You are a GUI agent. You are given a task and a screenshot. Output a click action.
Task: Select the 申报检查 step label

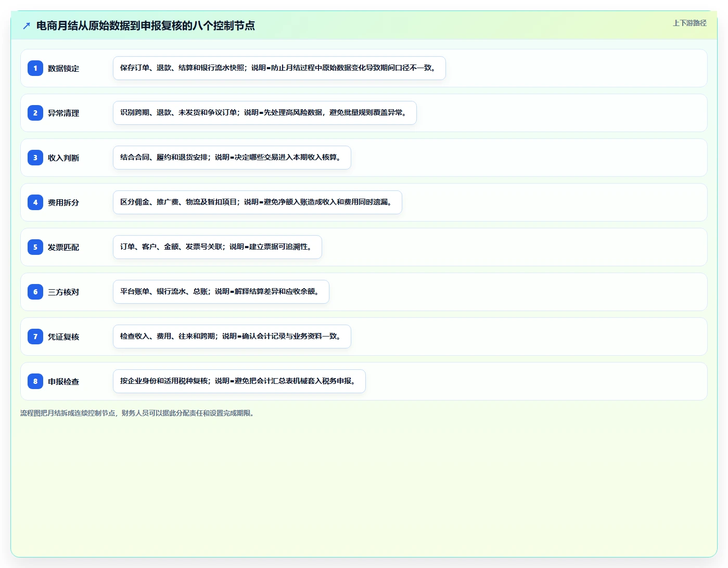(x=63, y=381)
